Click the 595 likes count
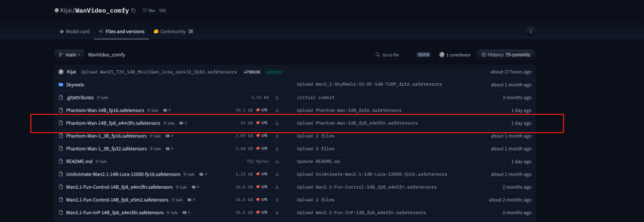The width and height of the screenshot is (644, 222). coord(162,10)
